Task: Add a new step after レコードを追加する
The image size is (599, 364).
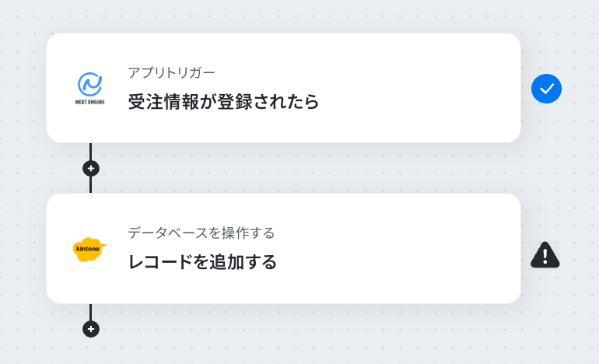Action: 91,329
